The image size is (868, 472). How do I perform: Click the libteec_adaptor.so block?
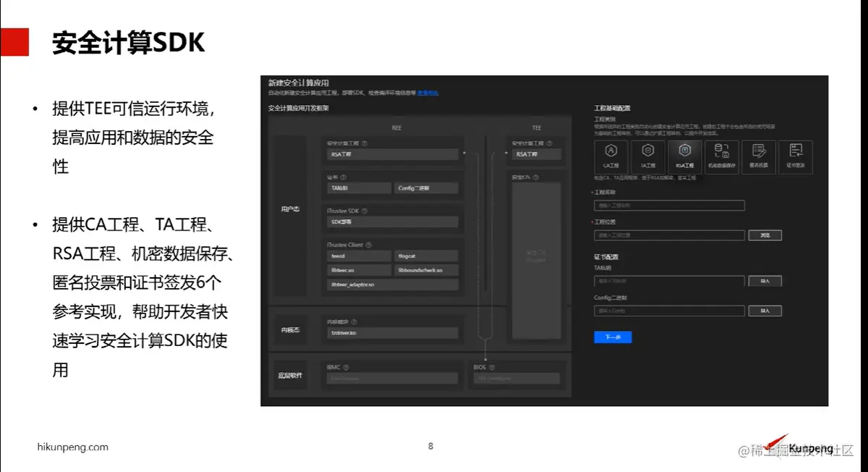point(393,285)
